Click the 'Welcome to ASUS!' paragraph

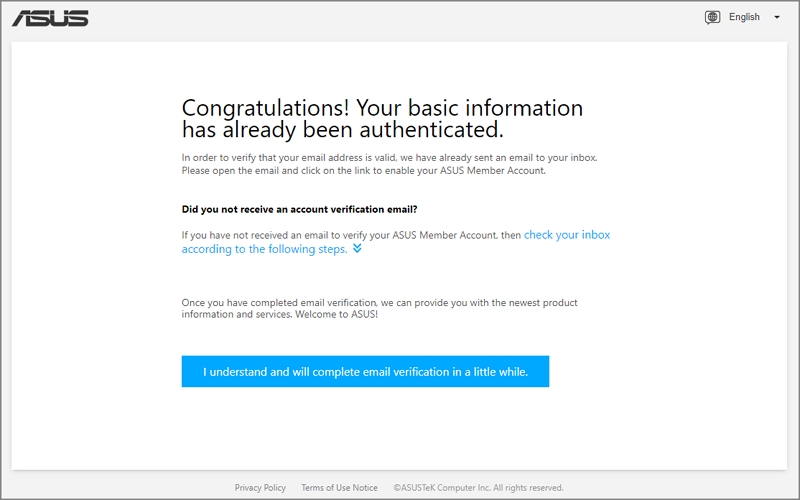pyautogui.click(x=380, y=308)
